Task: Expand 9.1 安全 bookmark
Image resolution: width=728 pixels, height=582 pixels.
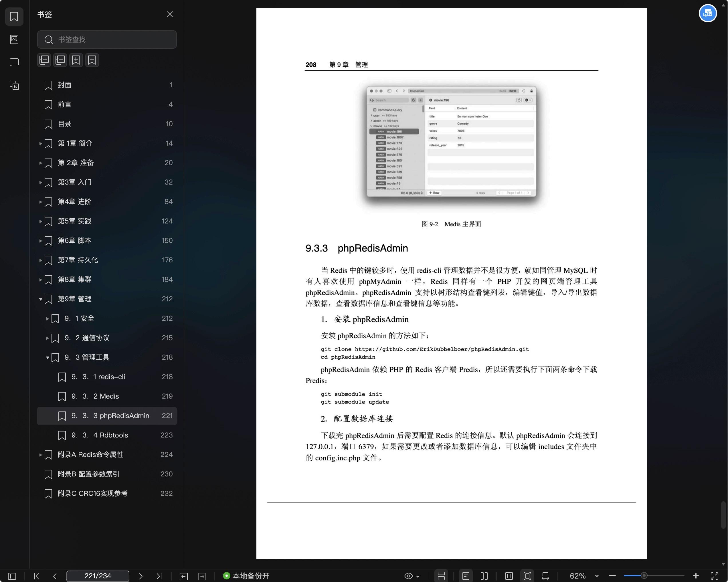Action: click(47, 319)
